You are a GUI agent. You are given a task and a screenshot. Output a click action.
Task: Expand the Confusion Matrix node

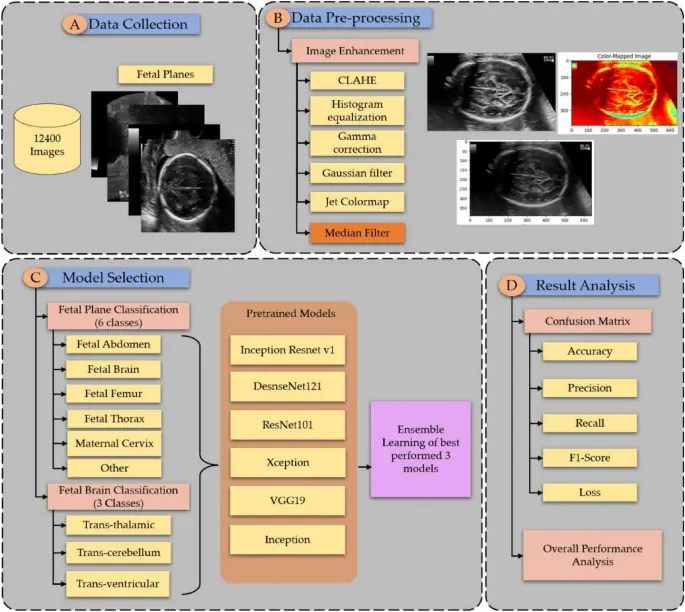589,321
